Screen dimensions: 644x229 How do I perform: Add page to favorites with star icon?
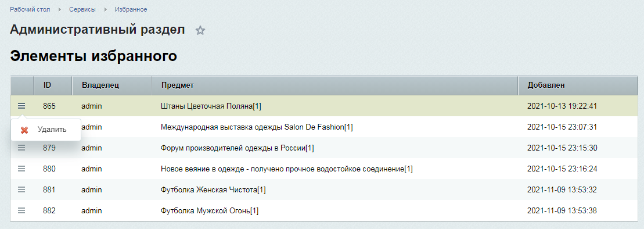[x=200, y=30]
